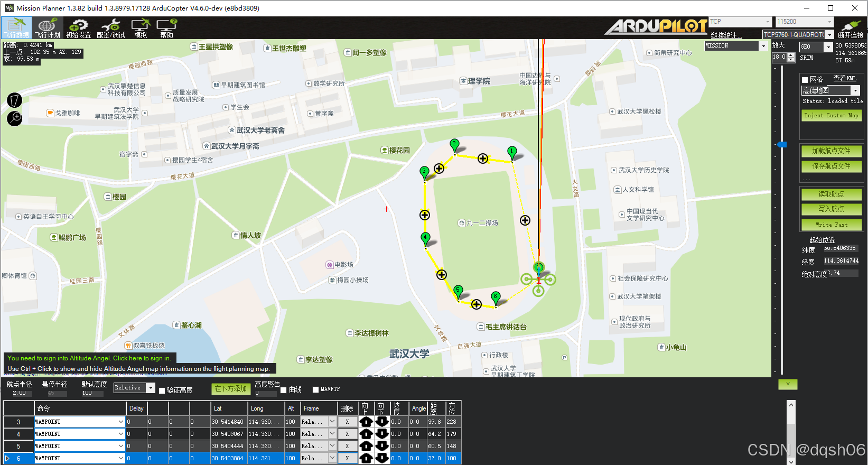Click Mission Planner app icon in title bar
Image resolution: width=868 pixels, height=465 pixels.
pyautogui.click(x=9, y=8)
